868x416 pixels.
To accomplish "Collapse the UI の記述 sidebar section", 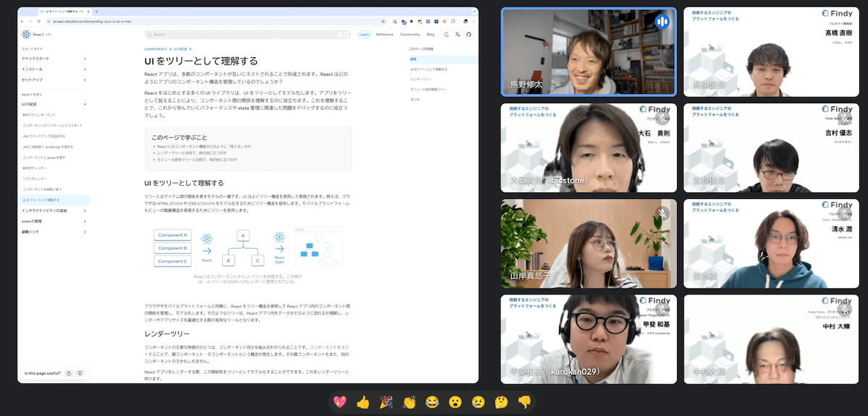I will point(85,105).
